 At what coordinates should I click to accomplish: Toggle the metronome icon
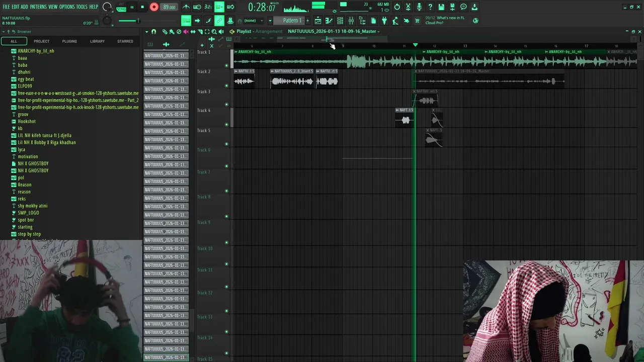click(x=186, y=7)
